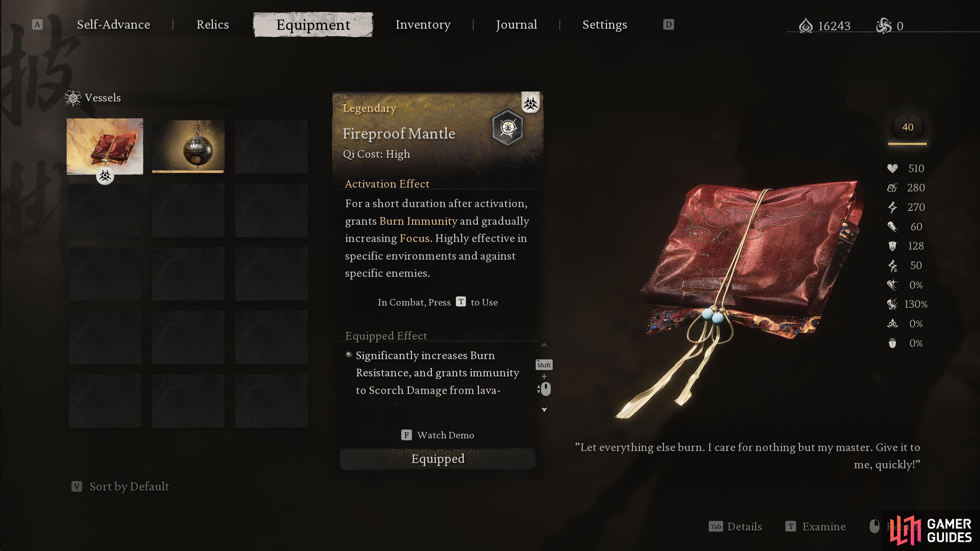This screenshot has height=551, width=980.
Task: Switch to the Inventory tab
Action: click(423, 25)
